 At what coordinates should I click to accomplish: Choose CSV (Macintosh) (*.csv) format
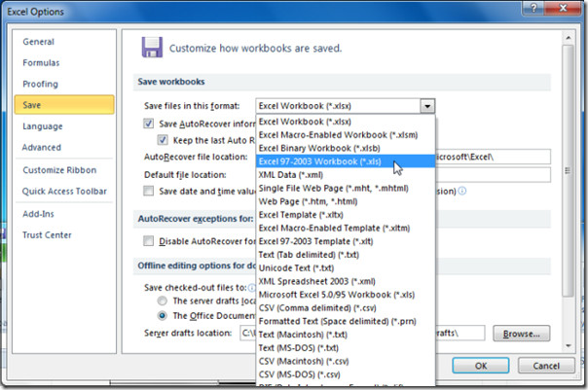(x=346, y=361)
